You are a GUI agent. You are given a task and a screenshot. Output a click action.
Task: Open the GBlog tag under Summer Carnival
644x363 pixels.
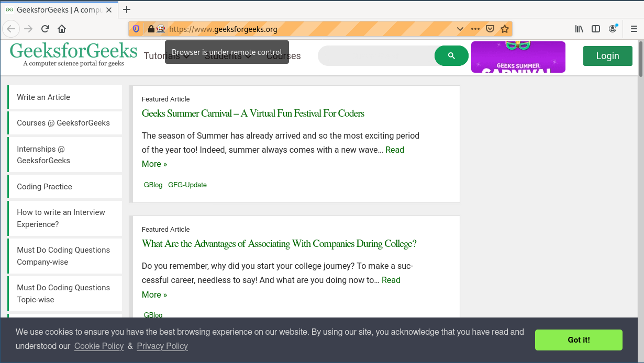tap(153, 185)
